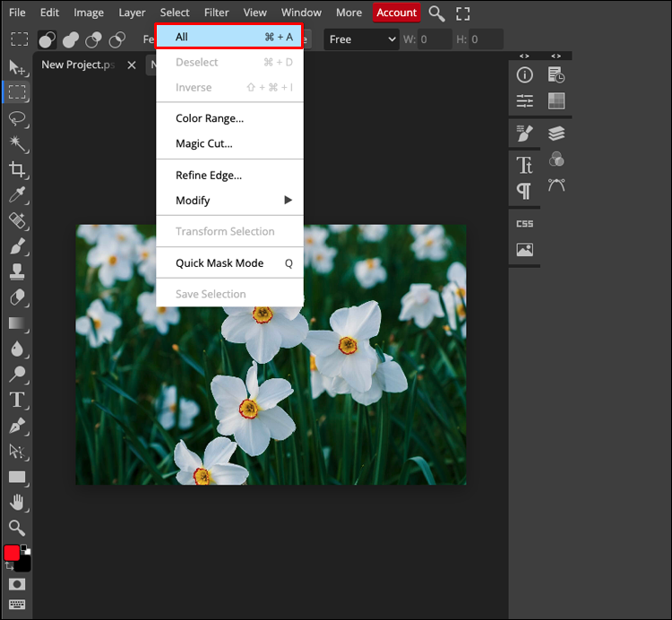Select the Magic Wand tool
This screenshot has width=672, height=620.
(x=17, y=144)
